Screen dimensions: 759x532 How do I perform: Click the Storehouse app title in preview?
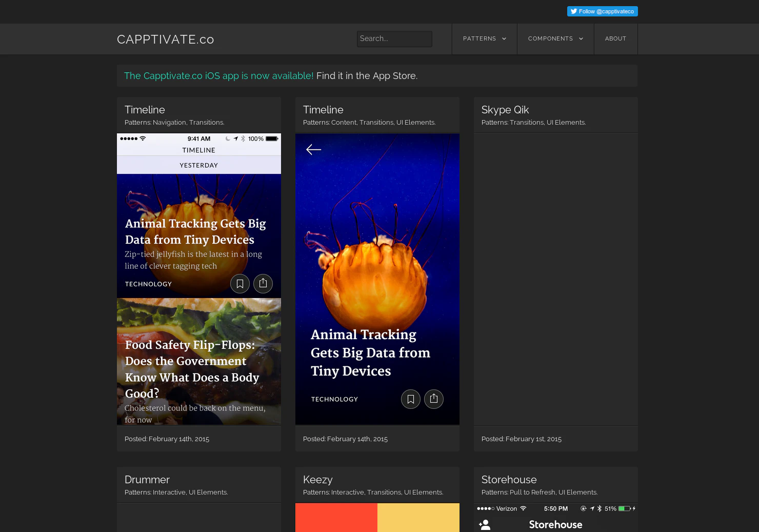click(x=556, y=525)
